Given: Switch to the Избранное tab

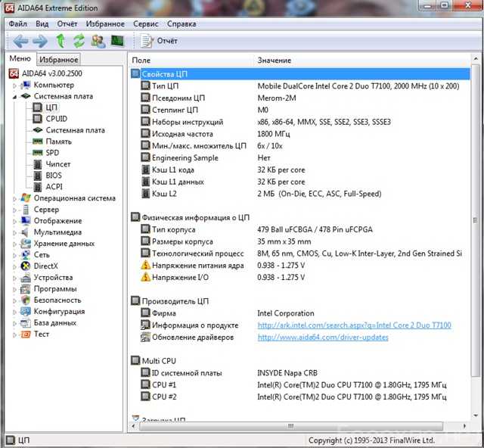Looking at the screenshot, I should (x=59, y=60).
